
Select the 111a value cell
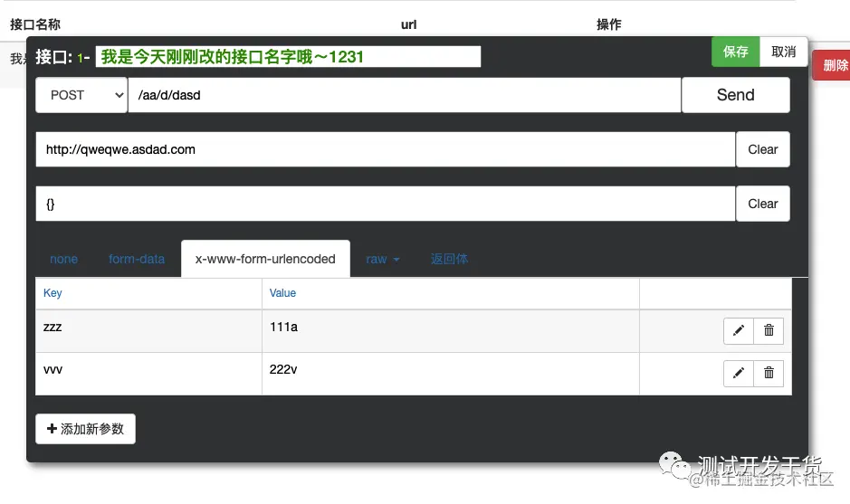(451, 331)
